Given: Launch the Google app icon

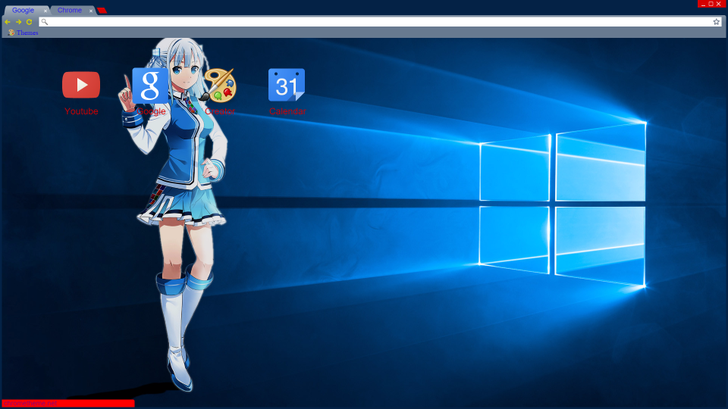Looking at the screenshot, I should [150, 85].
